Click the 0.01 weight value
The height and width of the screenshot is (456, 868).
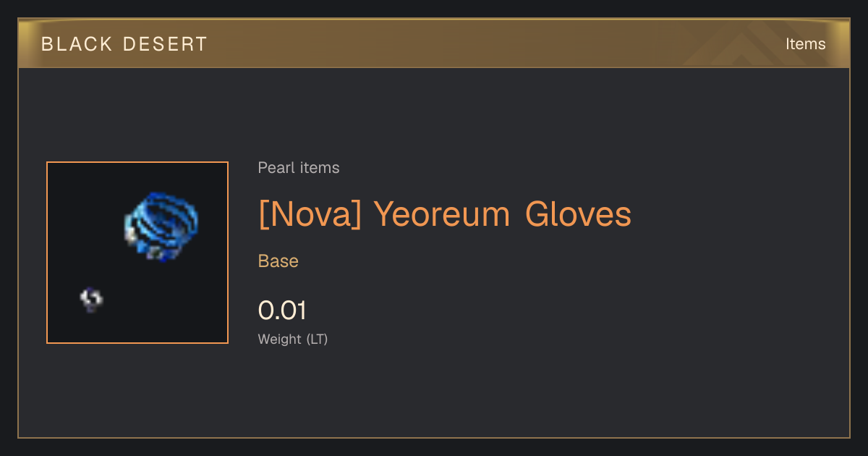pos(282,311)
